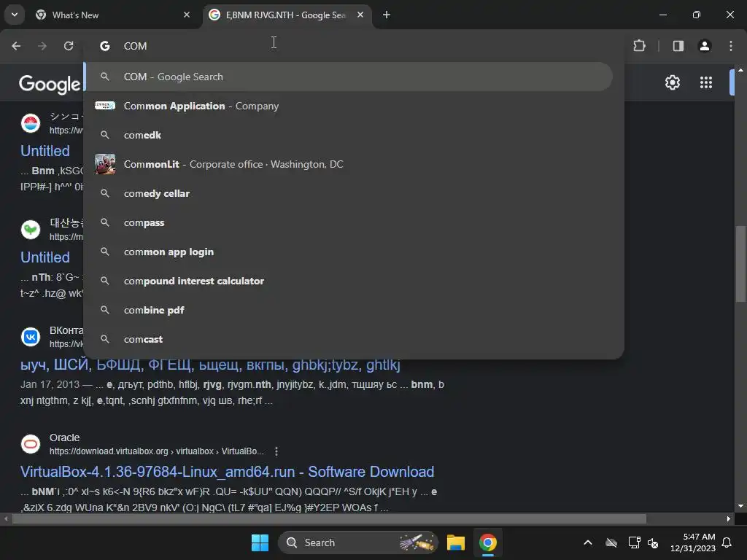Screen dimensions: 747x560
Task: Choose Common Application company suggestion
Action: click(x=354, y=106)
